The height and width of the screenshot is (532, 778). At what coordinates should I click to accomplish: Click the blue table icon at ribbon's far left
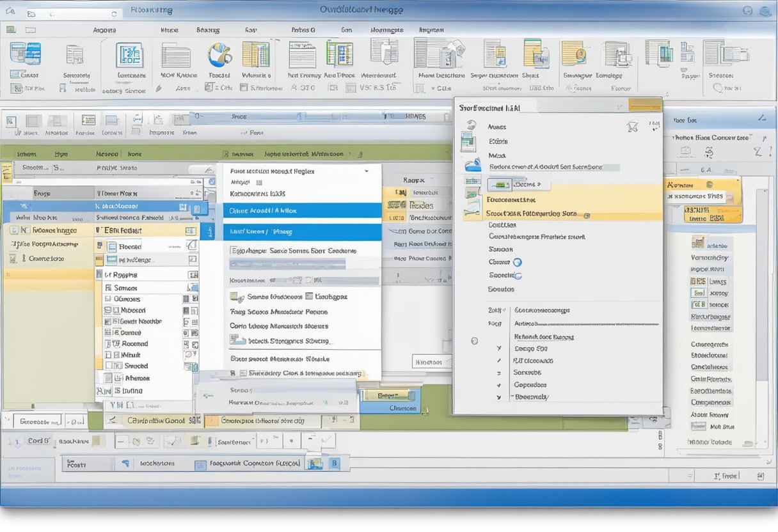click(x=26, y=54)
